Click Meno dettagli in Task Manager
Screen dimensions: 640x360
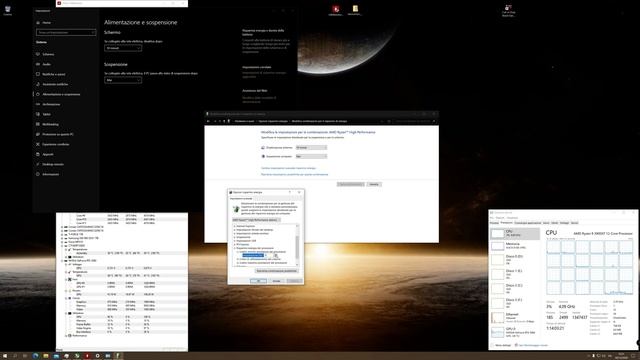click(501, 345)
